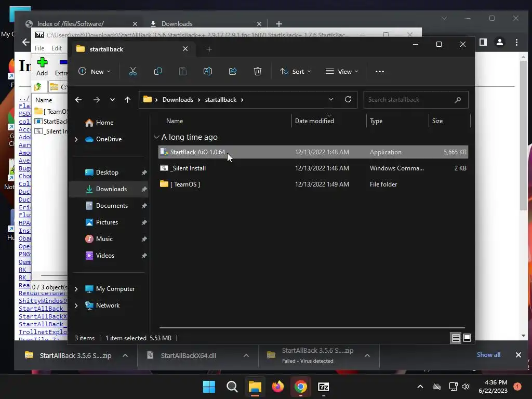Switch to large icons view layout icon
Screen dimensions: 532x399
[x=467, y=338]
